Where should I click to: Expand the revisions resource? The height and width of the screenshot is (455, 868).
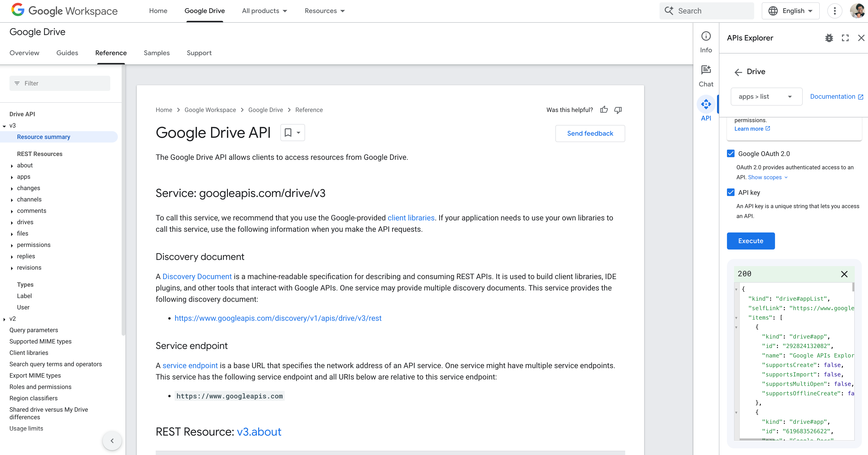click(x=12, y=268)
